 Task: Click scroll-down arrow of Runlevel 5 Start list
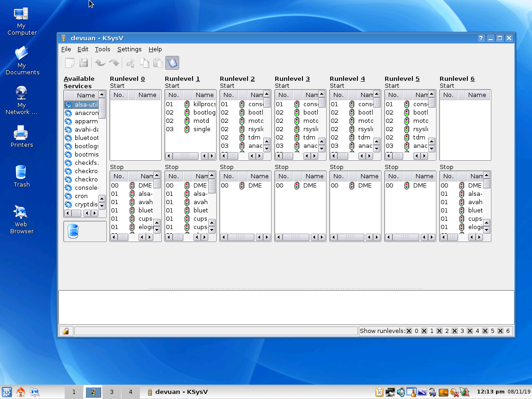(432, 149)
